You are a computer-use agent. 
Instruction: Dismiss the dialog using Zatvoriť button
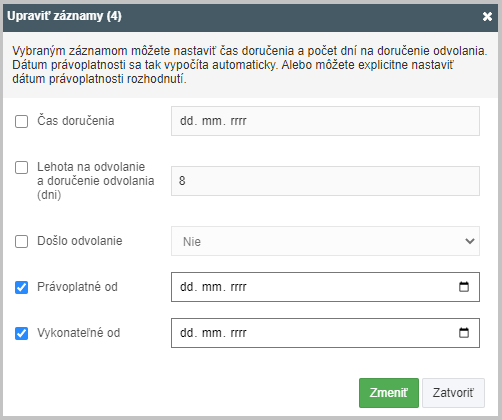(453, 393)
